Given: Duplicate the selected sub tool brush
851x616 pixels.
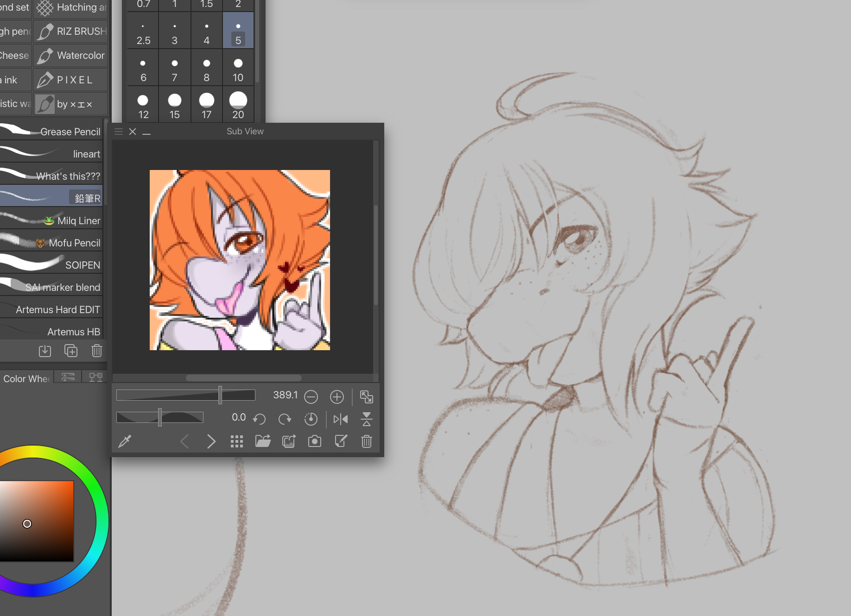Looking at the screenshot, I should 71,351.
